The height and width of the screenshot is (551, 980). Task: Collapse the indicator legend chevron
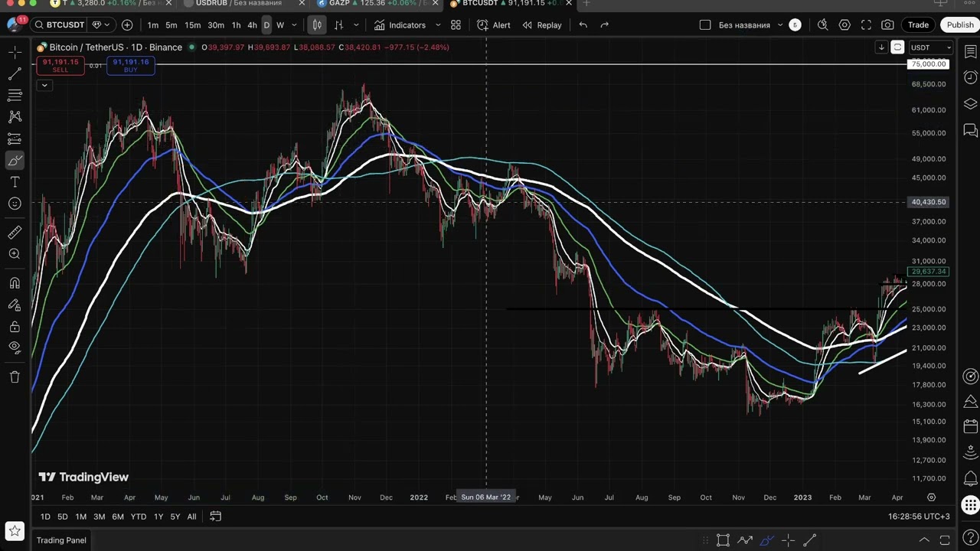44,85
